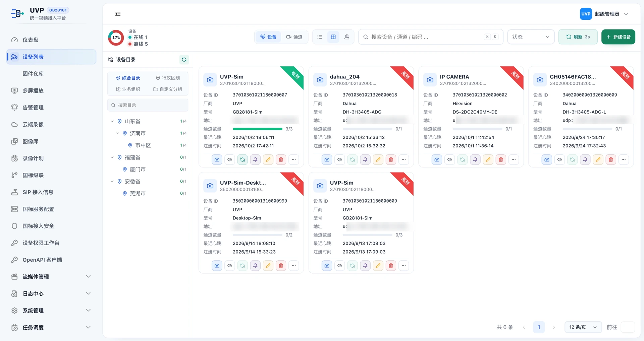Viewport: 644px width, 341px height.
Task: Collapse the 山东省 tree node
Action: [x=112, y=121]
